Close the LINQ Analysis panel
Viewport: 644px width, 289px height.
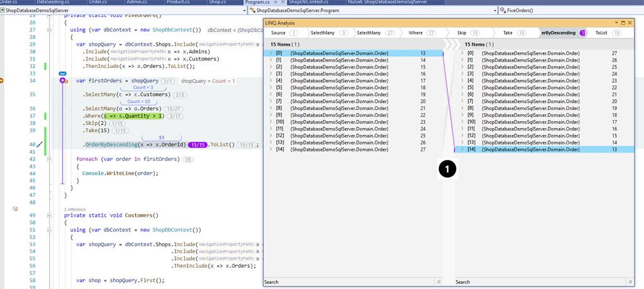coord(630,23)
